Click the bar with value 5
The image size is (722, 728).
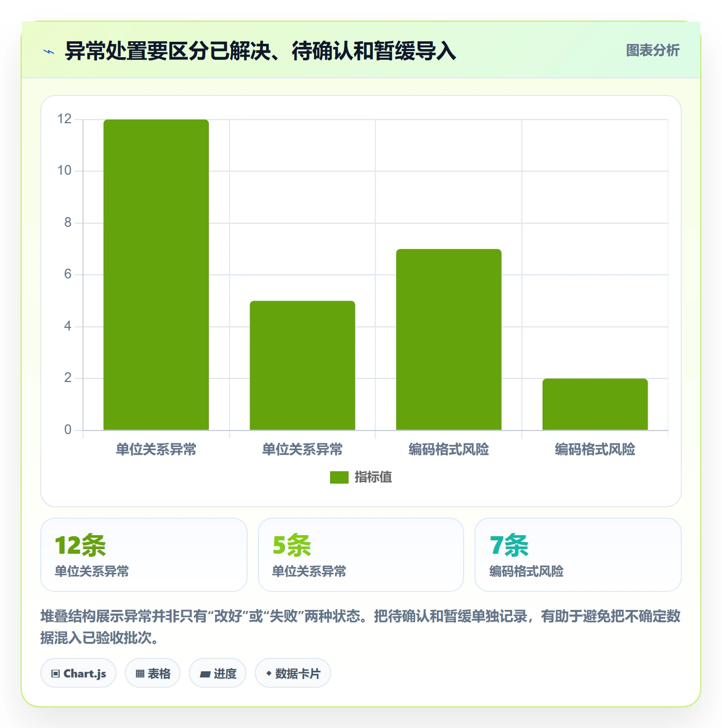tap(302, 366)
